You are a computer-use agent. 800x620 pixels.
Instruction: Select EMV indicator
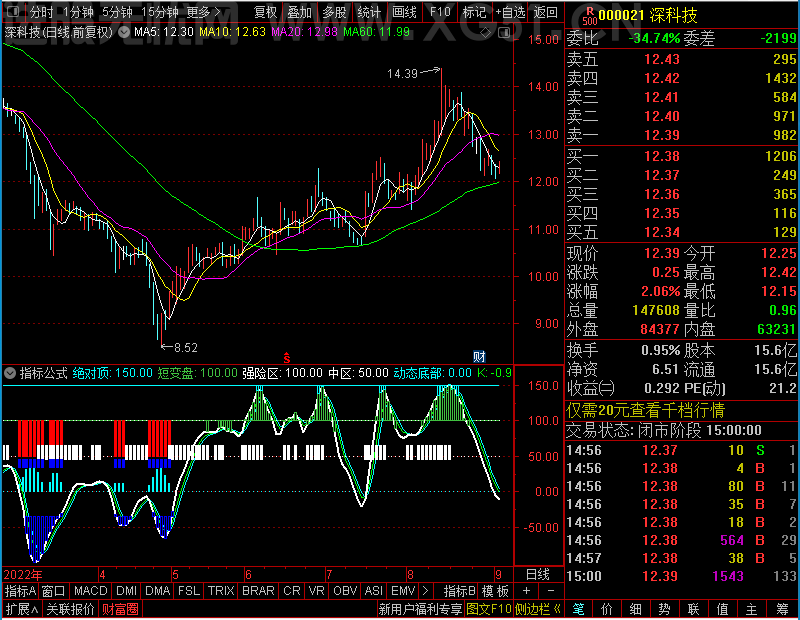click(x=403, y=591)
